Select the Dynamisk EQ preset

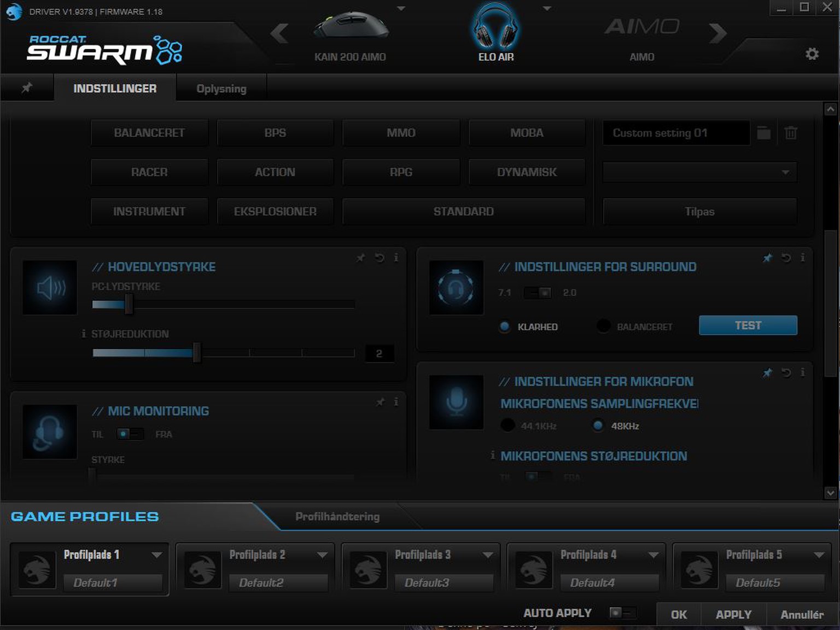pyautogui.click(x=527, y=172)
